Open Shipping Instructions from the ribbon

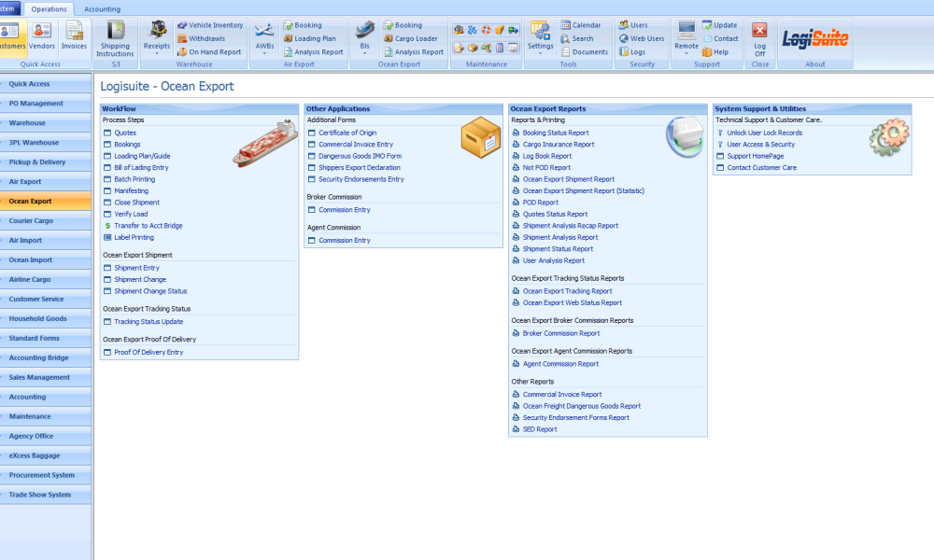click(x=115, y=37)
